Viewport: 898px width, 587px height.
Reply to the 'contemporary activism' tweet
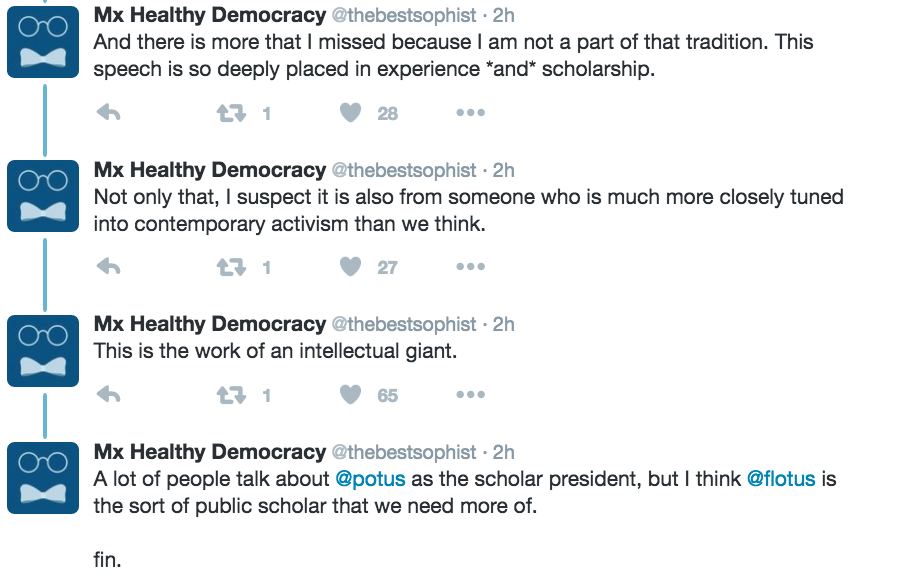[x=108, y=267]
